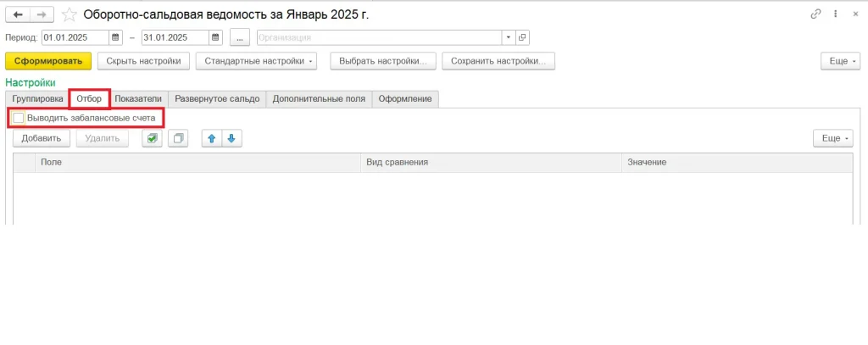Go forward with the right arrow button
This screenshot has width=868, height=345.
pyautogui.click(x=42, y=14)
